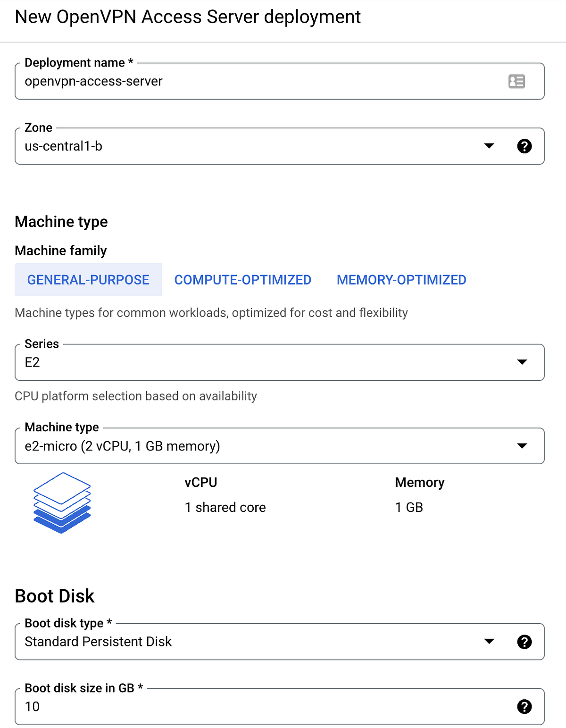Expand the Zone dropdown arrow
The height and width of the screenshot is (728, 566).
coord(489,146)
